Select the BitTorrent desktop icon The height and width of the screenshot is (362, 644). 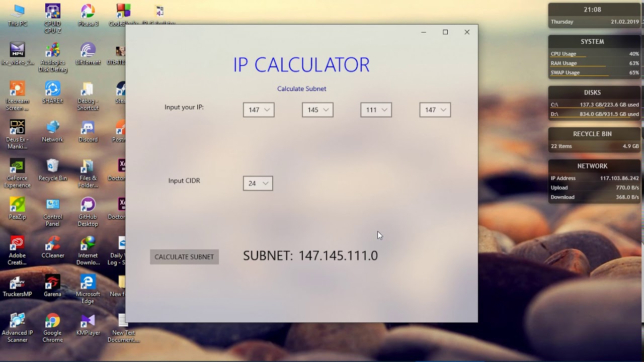pos(88,54)
